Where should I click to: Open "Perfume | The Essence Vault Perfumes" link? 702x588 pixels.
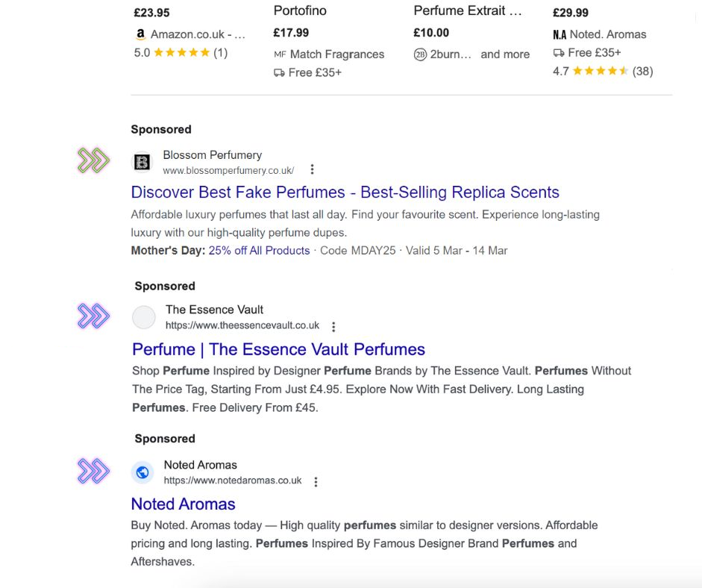point(278,349)
